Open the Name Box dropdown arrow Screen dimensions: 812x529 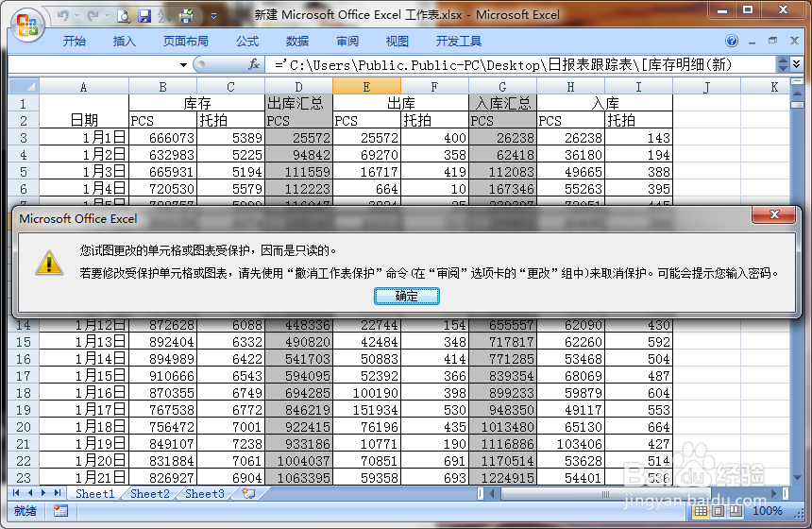[x=183, y=65]
